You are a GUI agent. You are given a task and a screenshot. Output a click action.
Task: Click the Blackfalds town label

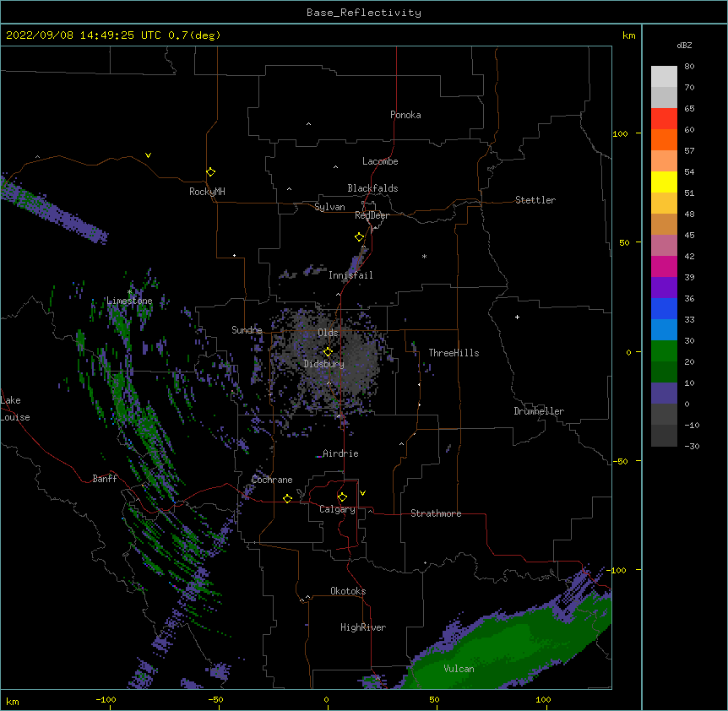pyautogui.click(x=372, y=188)
